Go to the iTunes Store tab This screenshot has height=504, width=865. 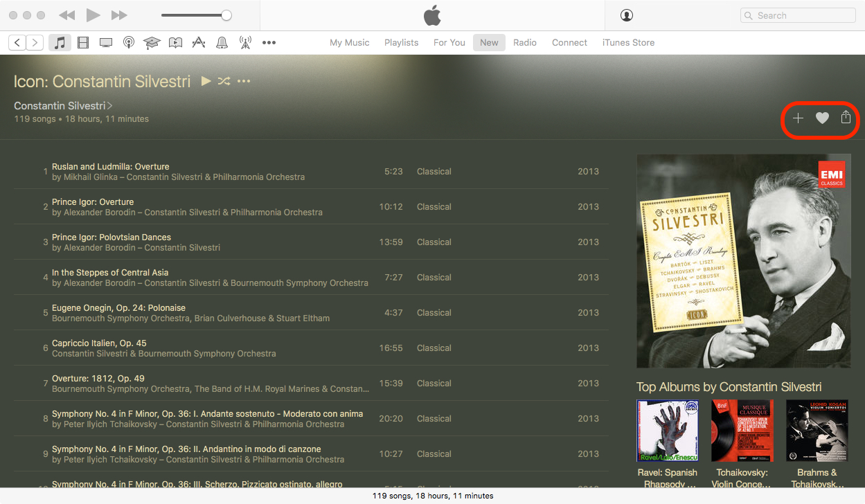pyautogui.click(x=628, y=42)
